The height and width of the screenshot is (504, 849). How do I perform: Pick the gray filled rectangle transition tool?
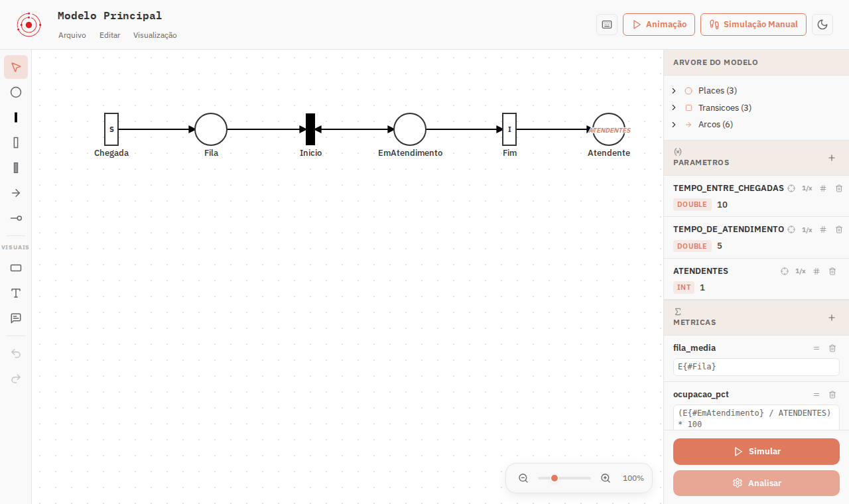coord(16,168)
